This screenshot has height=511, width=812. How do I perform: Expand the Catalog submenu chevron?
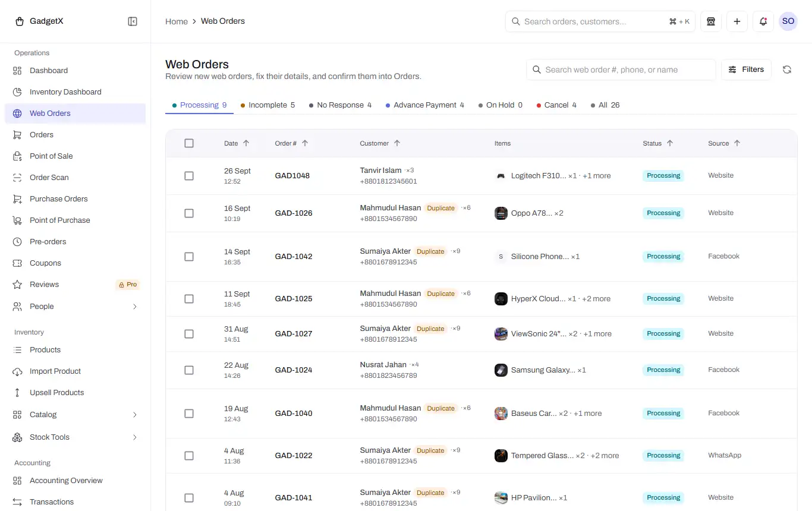tap(135, 415)
